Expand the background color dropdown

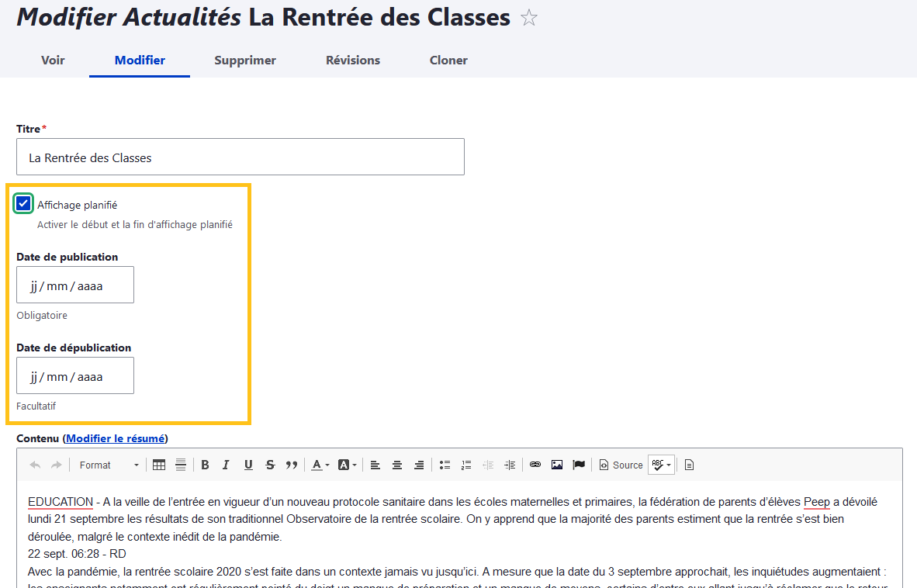coord(348,465)
